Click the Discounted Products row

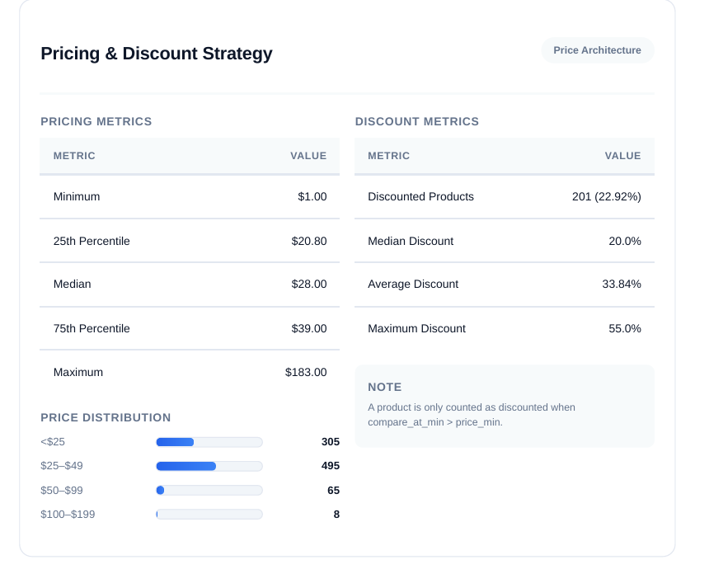504,197
